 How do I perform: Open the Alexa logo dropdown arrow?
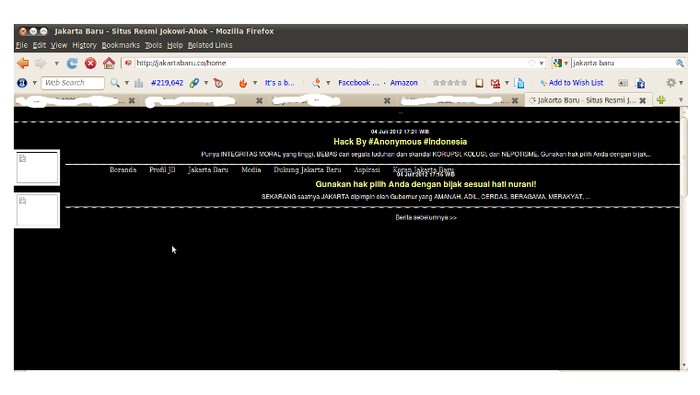click(34, 83)
